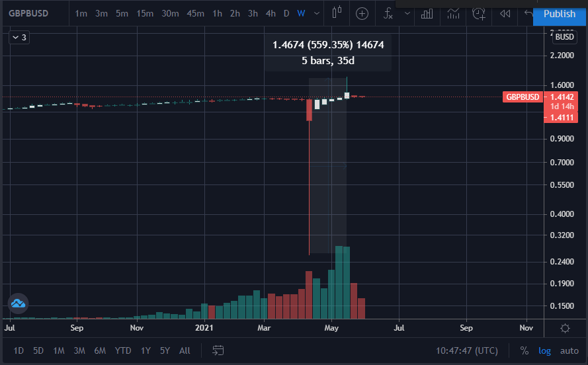This screenshot has height=365, width=588.
Task: Select the 30m timeframe
Action: [x=170, y=13]
